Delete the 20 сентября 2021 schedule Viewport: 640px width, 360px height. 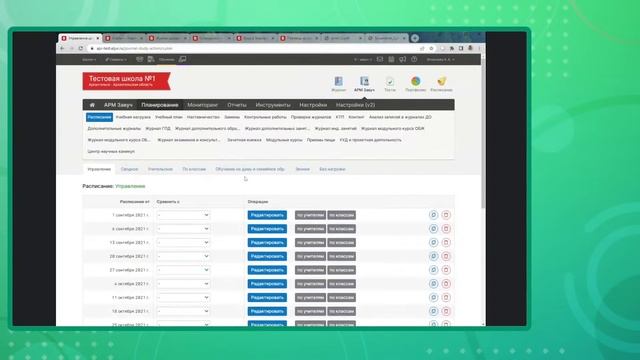click(446, 256)
